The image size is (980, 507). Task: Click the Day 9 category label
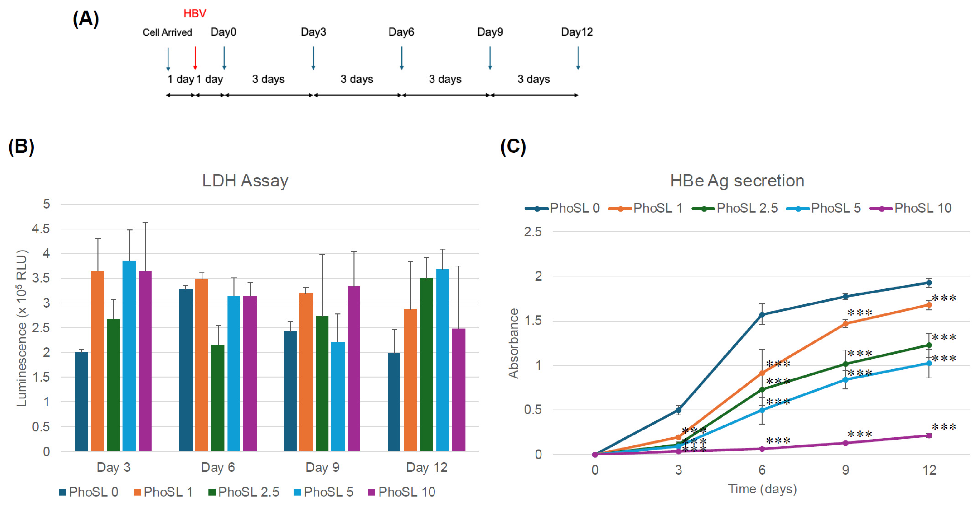(x=322, y=467)
